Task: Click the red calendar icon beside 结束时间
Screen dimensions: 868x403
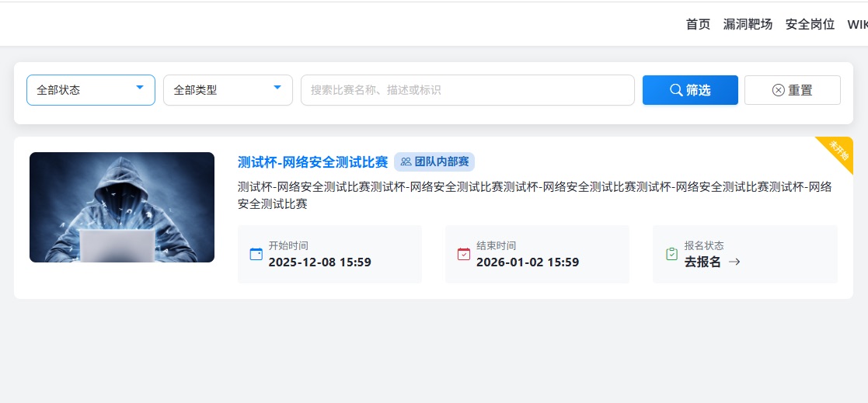Action: tap(464, 254)
